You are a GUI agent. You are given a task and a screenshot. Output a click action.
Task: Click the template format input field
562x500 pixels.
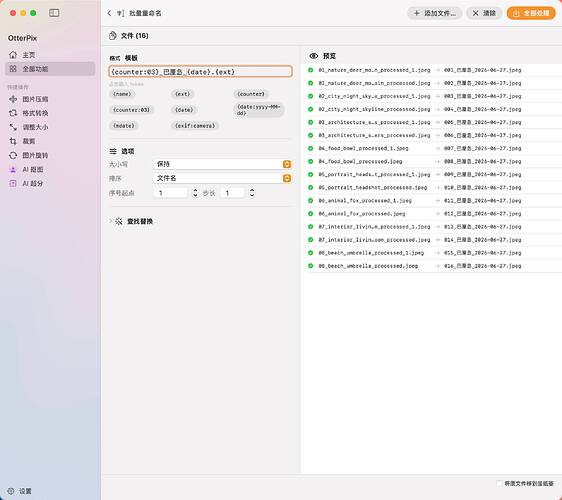pyautogui.click(x=200, y=72)
